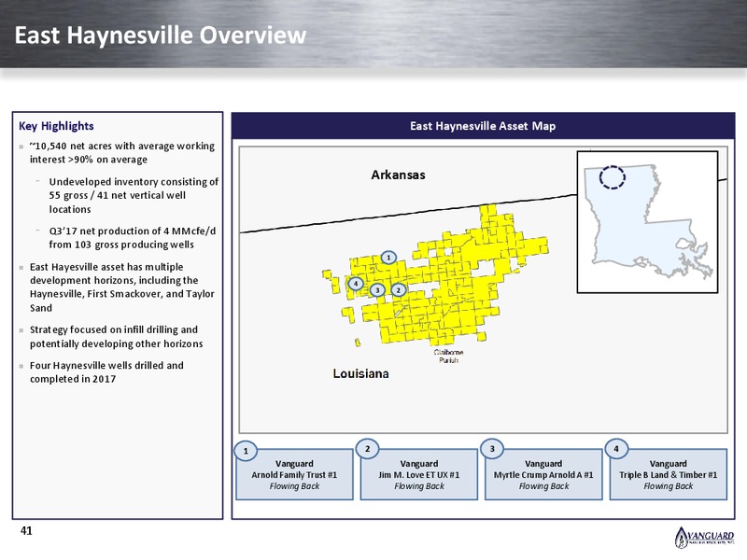Click the East Haynesville Asset Map header
The width and height of the screenshot is (747, 560).
point(483,126)
